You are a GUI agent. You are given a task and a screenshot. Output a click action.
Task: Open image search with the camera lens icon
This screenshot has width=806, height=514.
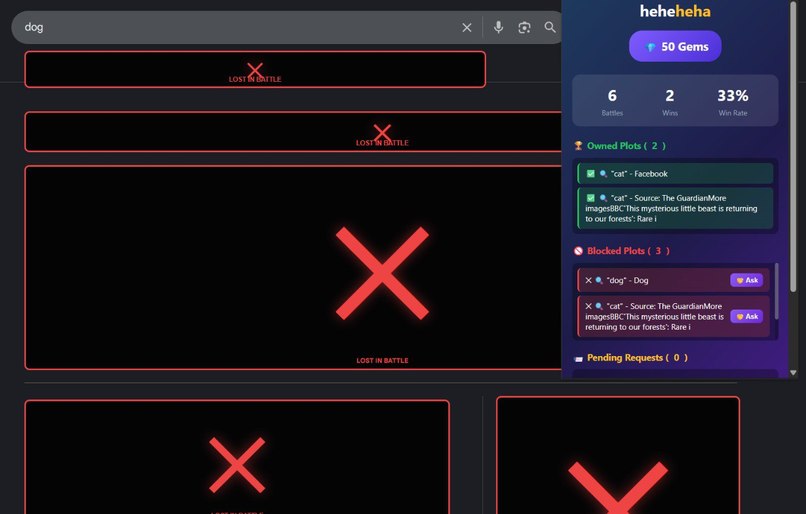[x=524, y=28]
